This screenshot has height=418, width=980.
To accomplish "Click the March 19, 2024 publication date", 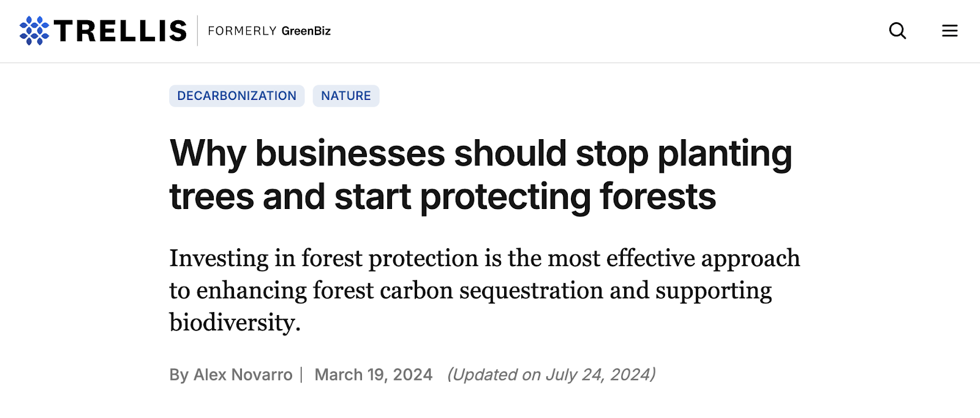I will [374, 374].
